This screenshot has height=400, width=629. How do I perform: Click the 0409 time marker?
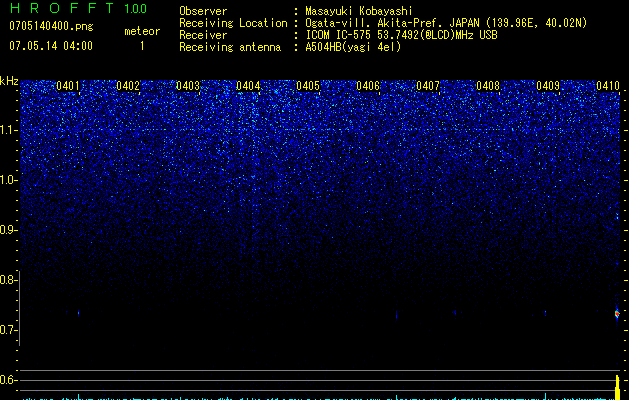(548, 86)
